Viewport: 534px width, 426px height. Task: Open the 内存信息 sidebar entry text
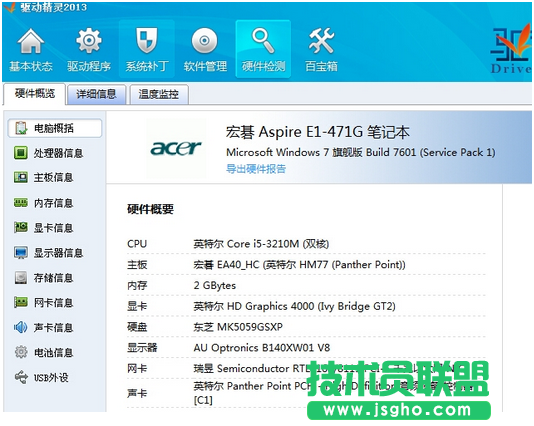point(53,203)
